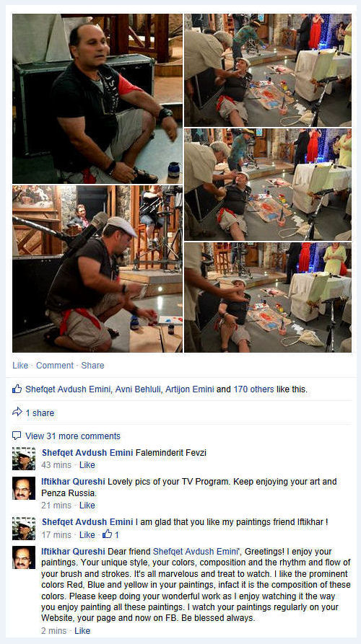Viewport: 361px width, 644px height.
Task: Like the Faleminderit Fevzi comment
Action: pyautogui.click(x=87, y=465)
